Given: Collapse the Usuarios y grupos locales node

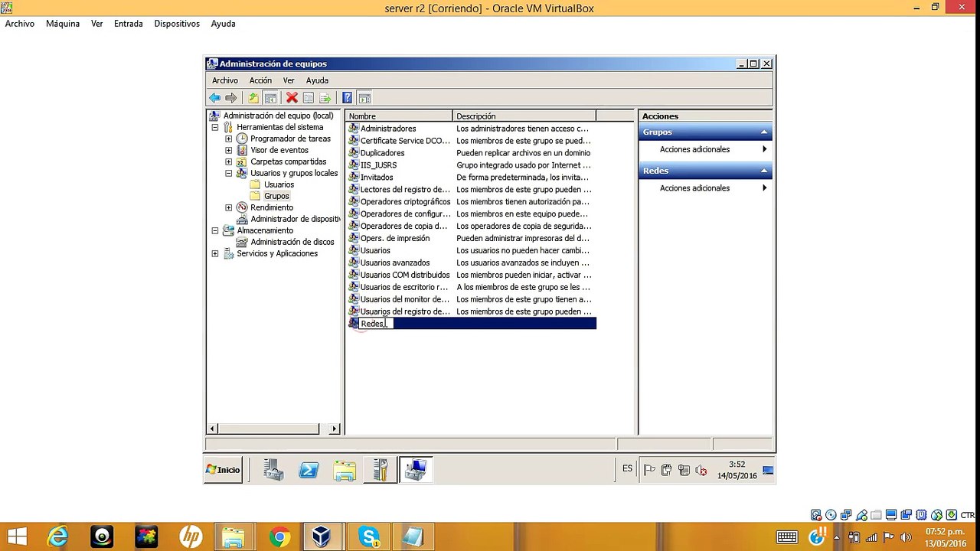Looking at the screenshot, I should 229,174.
